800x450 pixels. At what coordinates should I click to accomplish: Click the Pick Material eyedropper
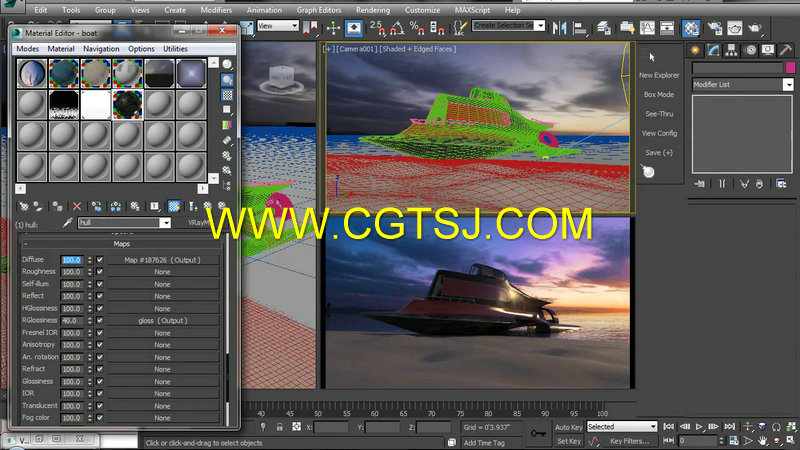(x=67, y=223)
